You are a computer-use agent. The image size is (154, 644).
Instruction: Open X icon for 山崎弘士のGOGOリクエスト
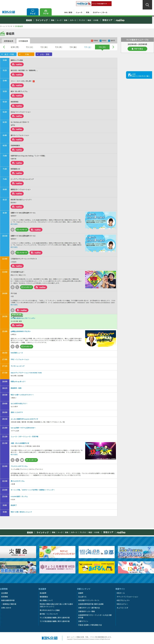(x=17, y=346)
